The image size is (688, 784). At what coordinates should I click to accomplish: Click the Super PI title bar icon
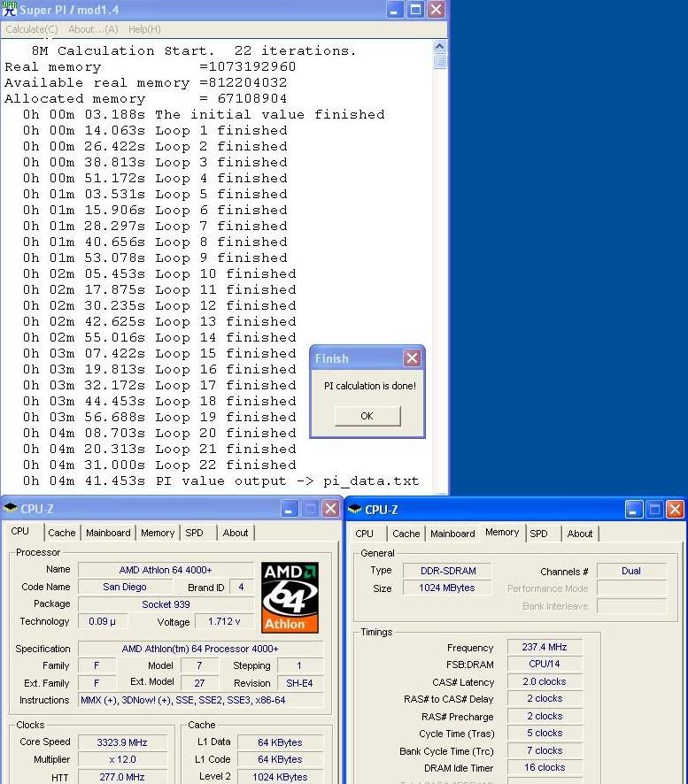(9, 9)
